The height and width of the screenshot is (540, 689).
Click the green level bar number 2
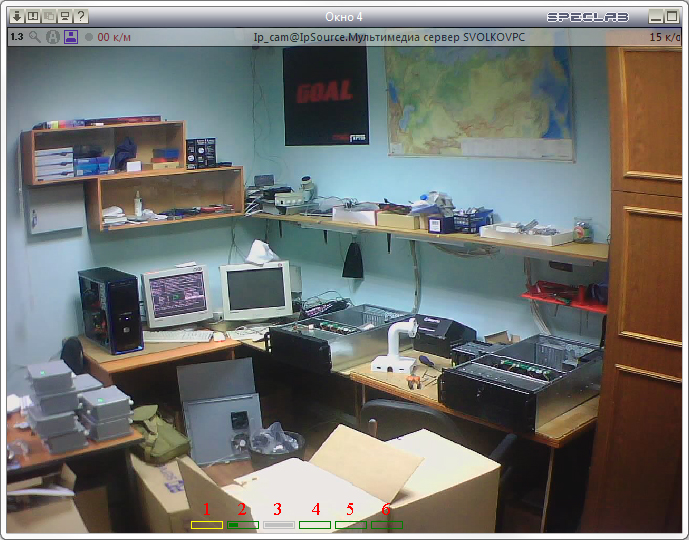point(243,525)
